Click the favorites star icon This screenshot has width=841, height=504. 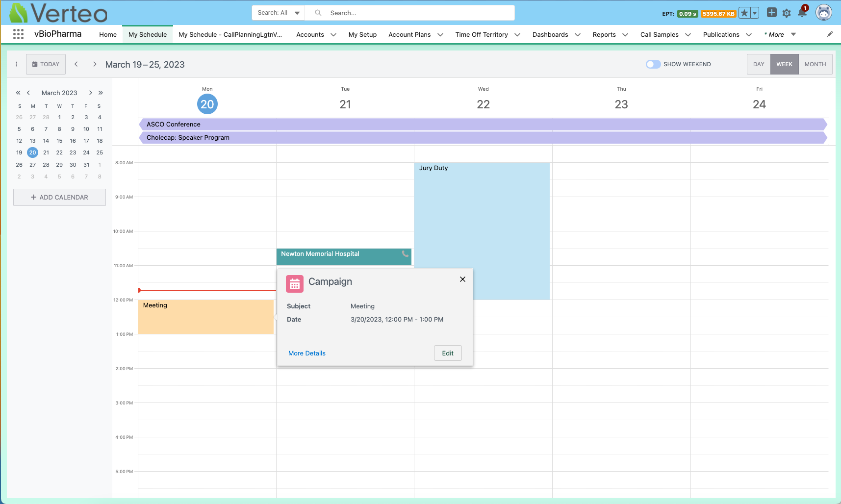click(744, 13)
